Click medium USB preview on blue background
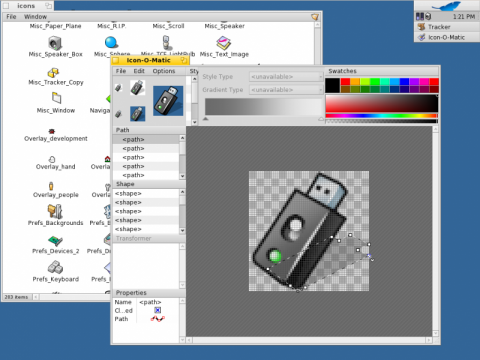Viewport: 480px width, 360px height. tap(137, 114)
